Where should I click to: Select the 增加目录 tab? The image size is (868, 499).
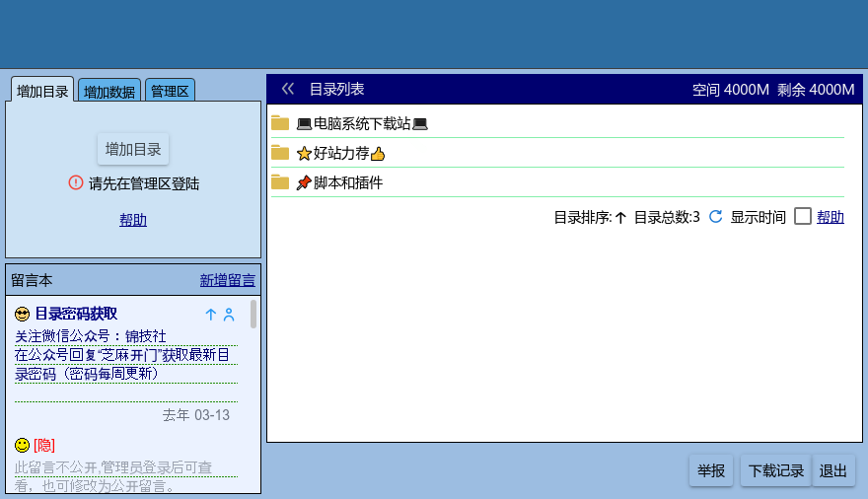tap(42, 92)
